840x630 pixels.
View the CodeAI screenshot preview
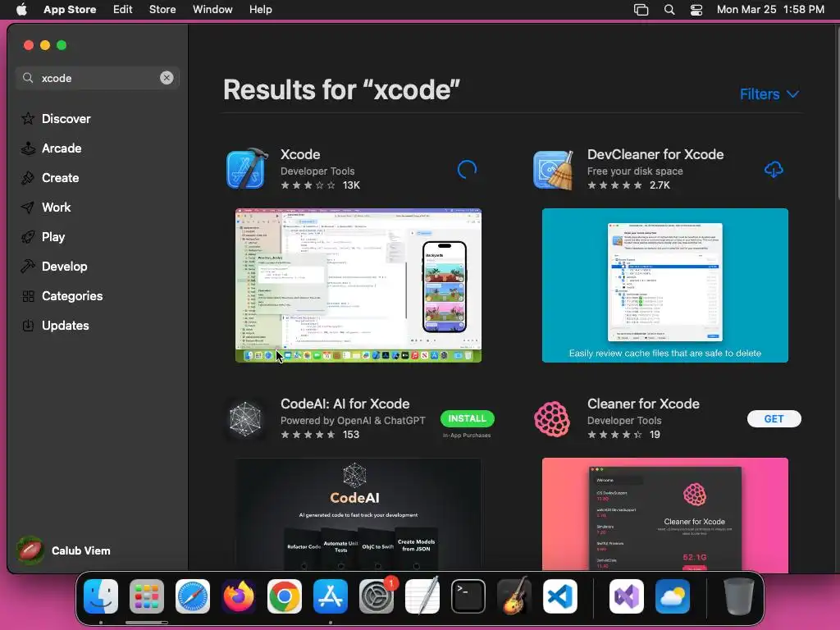tap(358, 514)
